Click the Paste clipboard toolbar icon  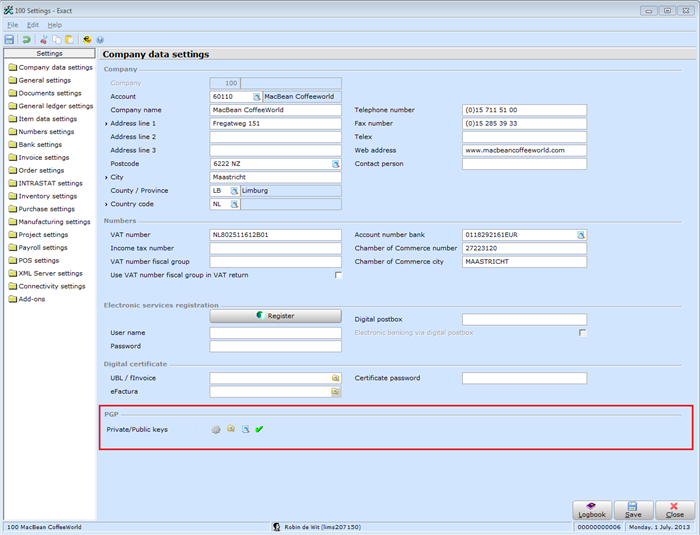coord(69,40)
